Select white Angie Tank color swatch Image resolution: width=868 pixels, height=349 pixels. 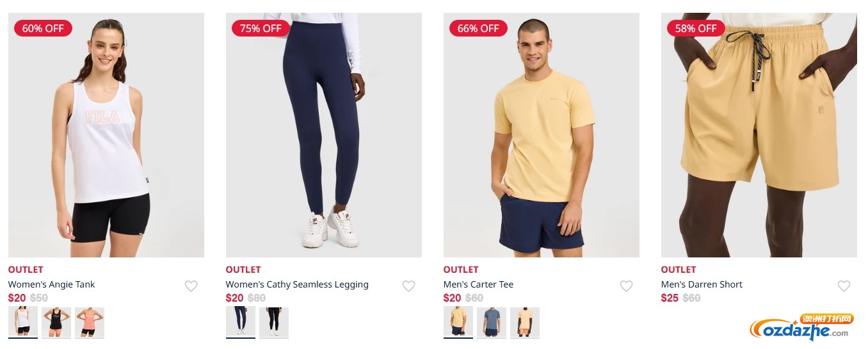23,322
